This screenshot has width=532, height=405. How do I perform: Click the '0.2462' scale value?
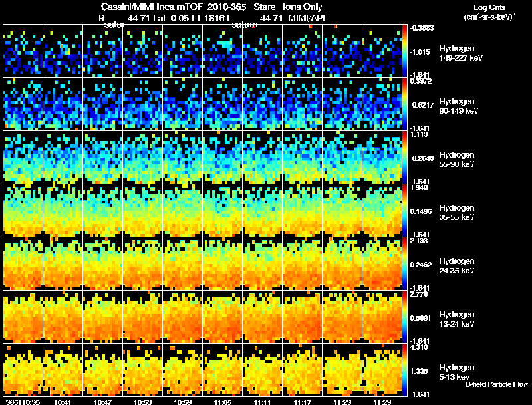(421, 265)
